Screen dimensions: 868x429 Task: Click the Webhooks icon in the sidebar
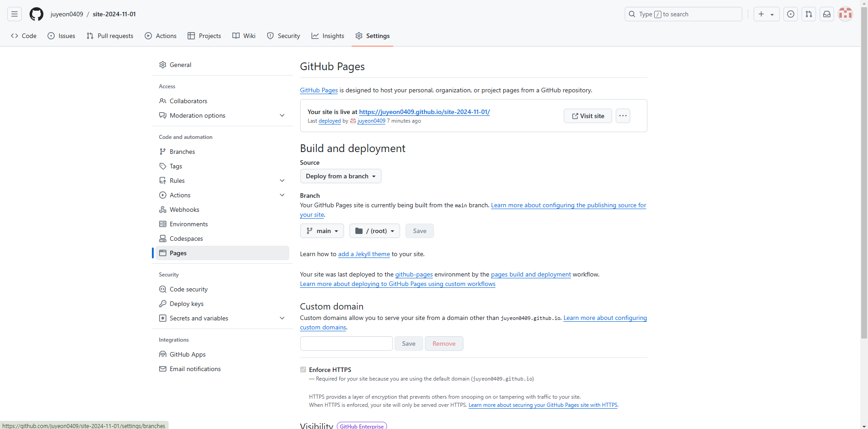tap(163, 210)
